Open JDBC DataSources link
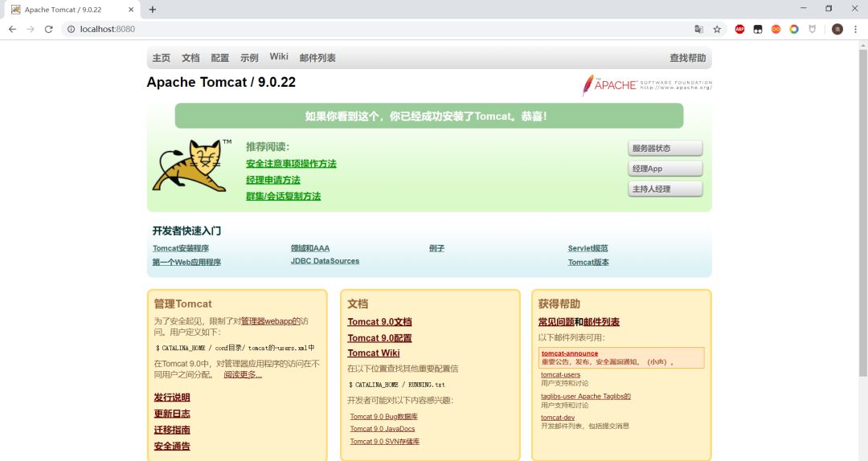Viewport: 868px width, 461px height. (325, 261)
